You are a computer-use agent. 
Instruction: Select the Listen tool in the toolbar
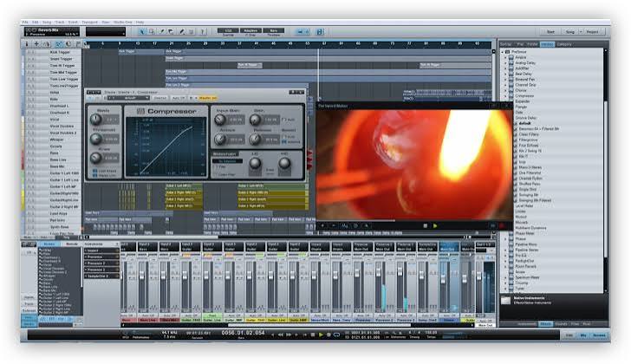[x=202, y=31]
